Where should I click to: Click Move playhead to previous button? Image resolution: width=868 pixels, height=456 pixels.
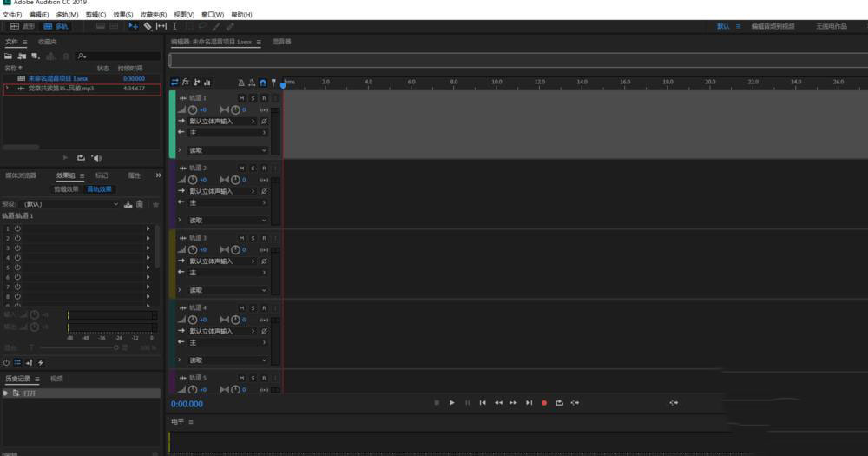483,403
